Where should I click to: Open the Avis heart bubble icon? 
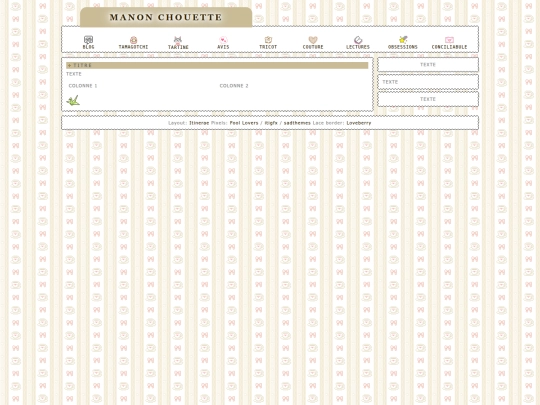(x=223, y=40)
